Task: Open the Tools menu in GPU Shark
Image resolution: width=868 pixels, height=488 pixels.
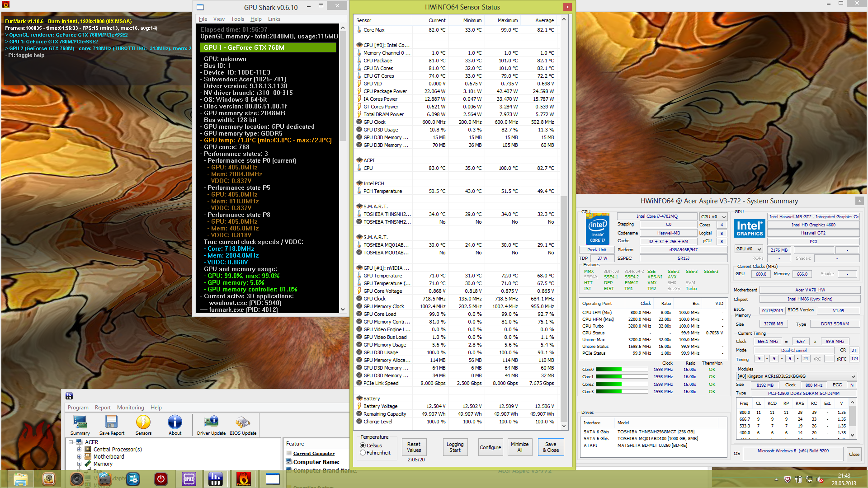Action: [x=237, y=19]
